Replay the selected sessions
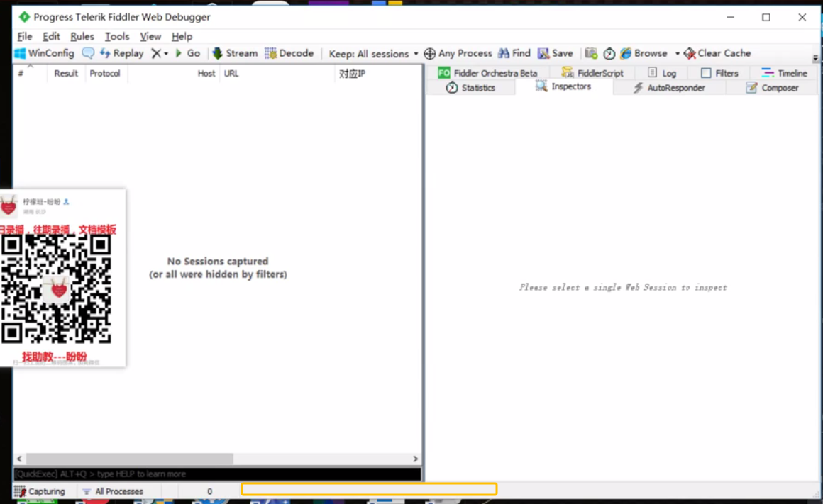This screenshot has height=504, width=823. pyautogui.click(x=121, y=53)
